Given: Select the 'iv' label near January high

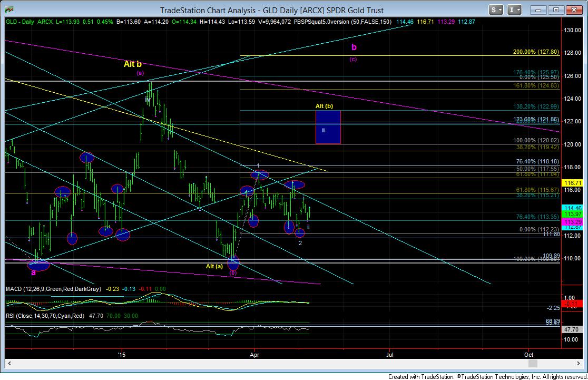Looking at the screenshot, I should point(148,100).
